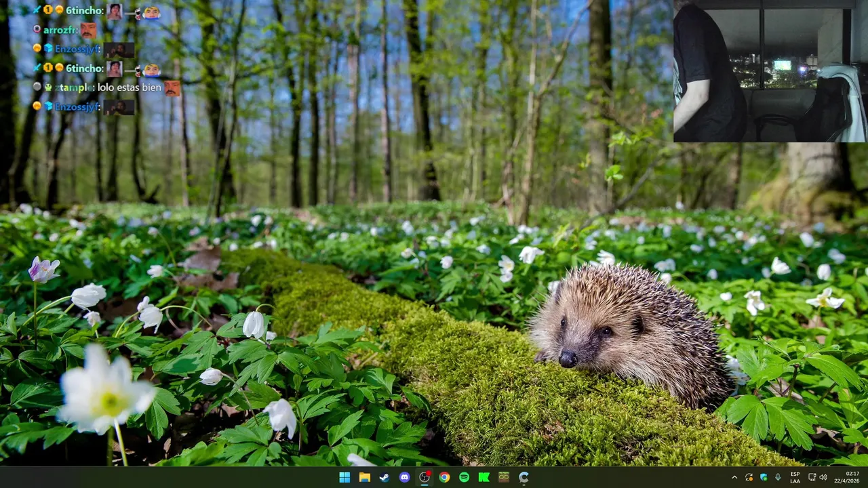The height and width of the screenshot is (488, 868).
Task: Open the white C-shaped app taskbar icon
Action: tap(524, 477)
